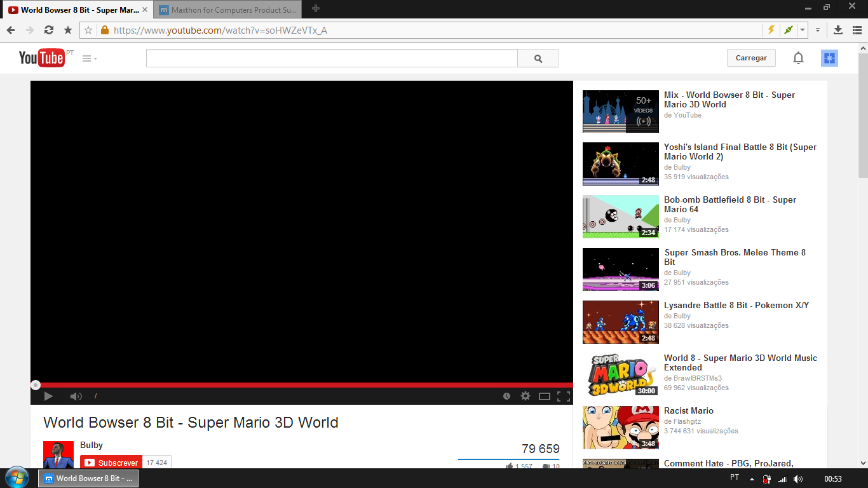Screen dimensions: 868x488
Task: Bookmark this page with the outline star
Action: [88, 30]
